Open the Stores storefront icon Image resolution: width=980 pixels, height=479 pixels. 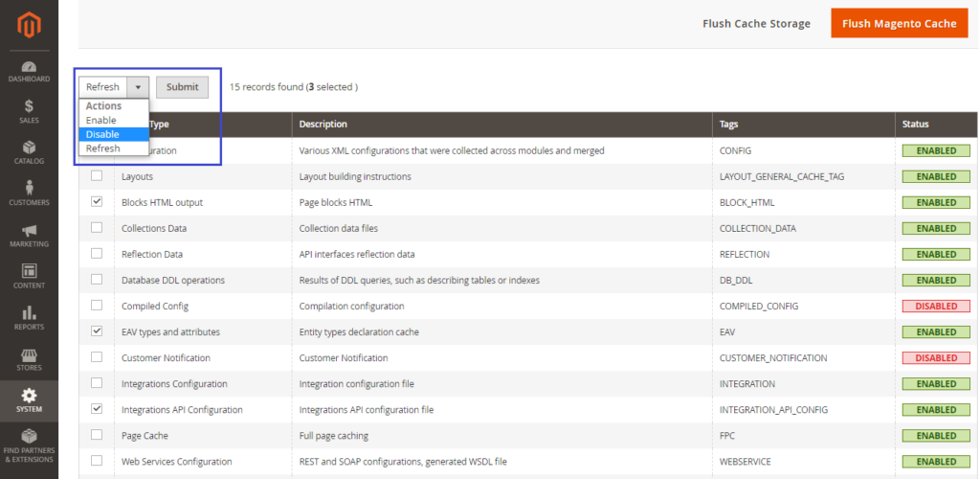click(x=29, y=354)
